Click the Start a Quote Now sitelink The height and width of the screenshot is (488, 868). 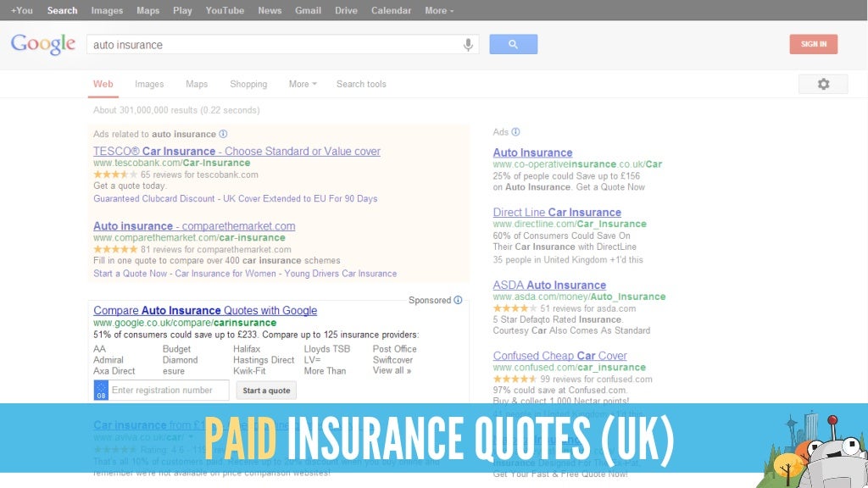[x=130, y=274]
